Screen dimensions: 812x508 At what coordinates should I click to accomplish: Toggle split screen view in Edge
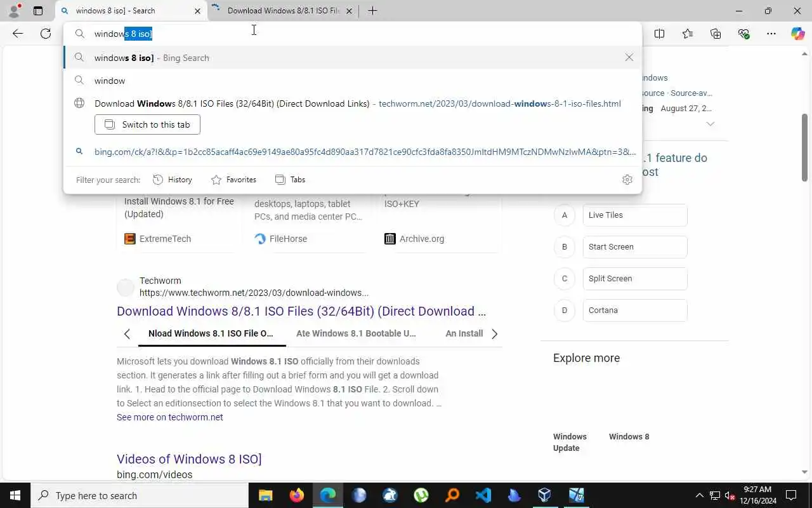pyautogui.click(x=660, y=34)
